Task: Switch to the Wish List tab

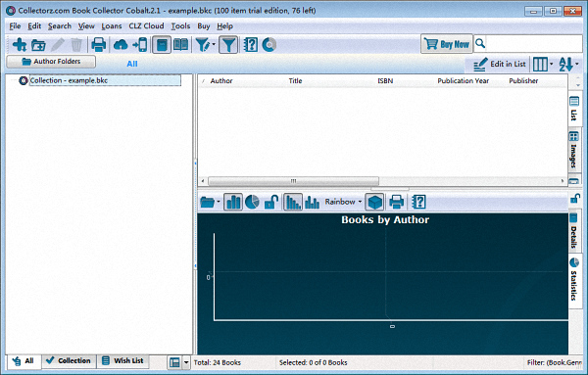Action: click(123, 360)
